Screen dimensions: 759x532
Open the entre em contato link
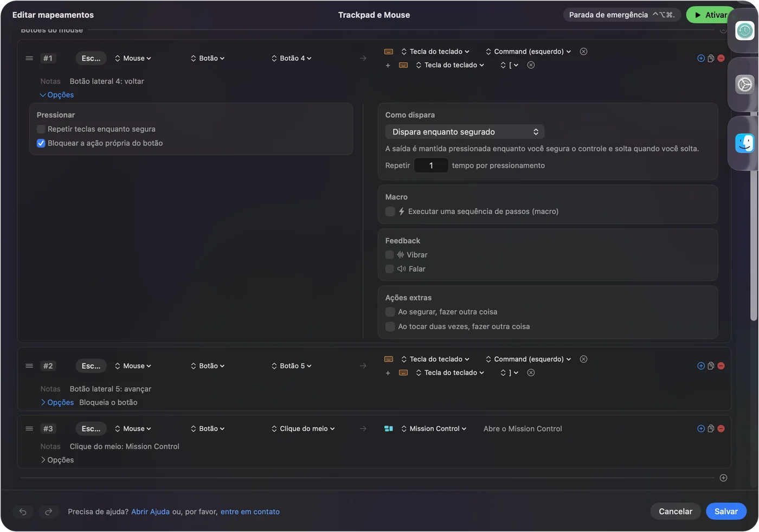pyautogui.click(x=250, y=511)
